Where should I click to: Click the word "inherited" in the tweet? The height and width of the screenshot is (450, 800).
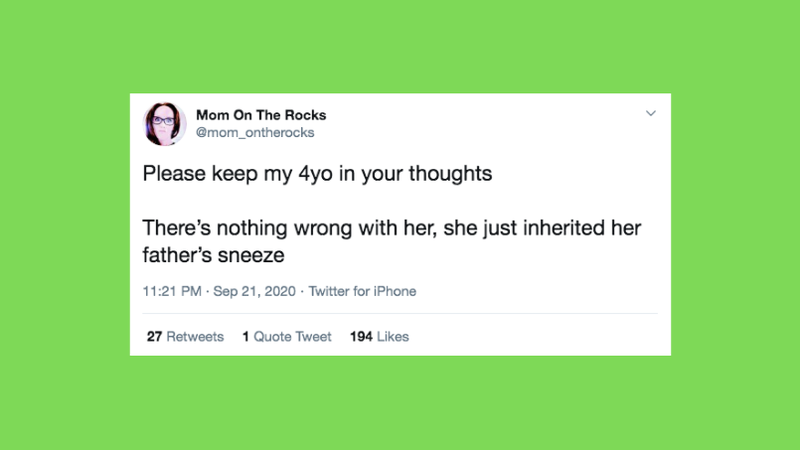[x=556, y=229]
